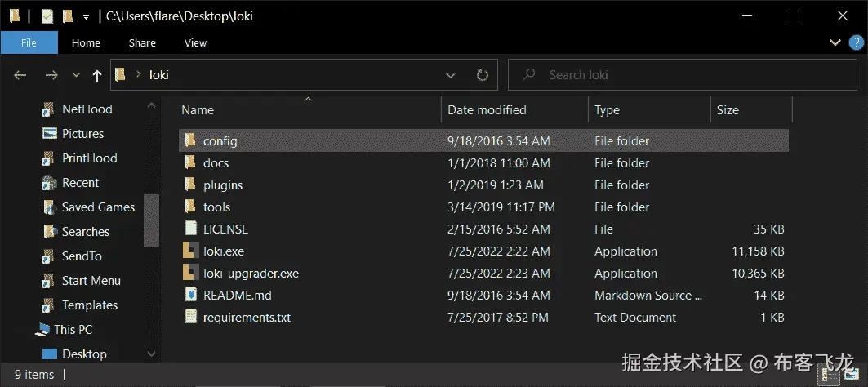Image resolution: width=868 pixels, height=387 pixels.
Task: Open the Share ribbon tab
Action: (141, 42)
